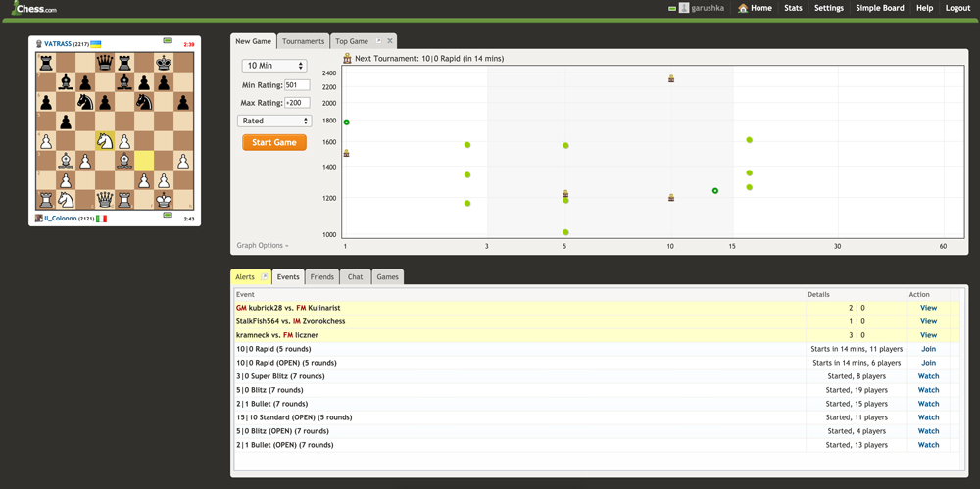
Task: Click Logout
Action: (x=957, y=8)
